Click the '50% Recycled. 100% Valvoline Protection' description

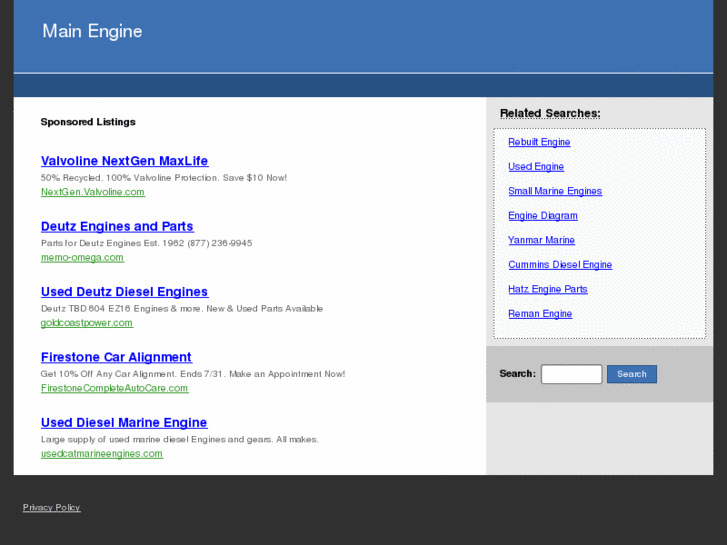164,178
